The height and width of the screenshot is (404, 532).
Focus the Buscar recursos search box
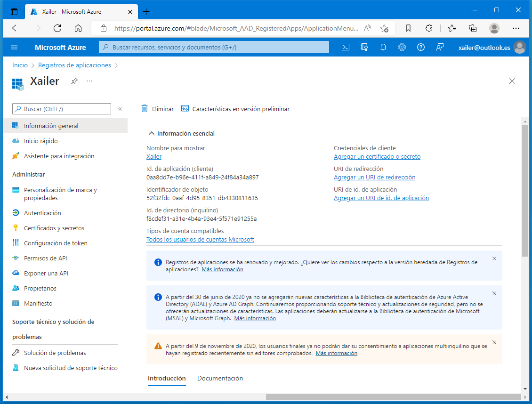[x=214, y=47]
